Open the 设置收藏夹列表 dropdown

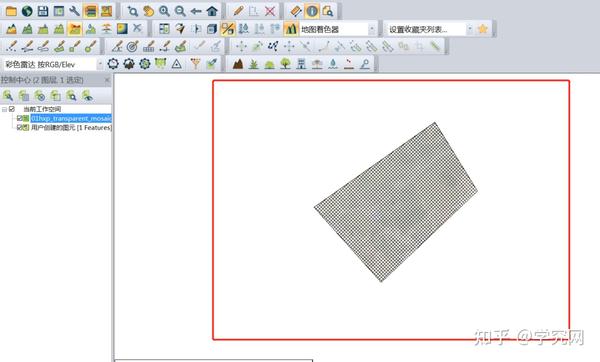tap(470, 29)
